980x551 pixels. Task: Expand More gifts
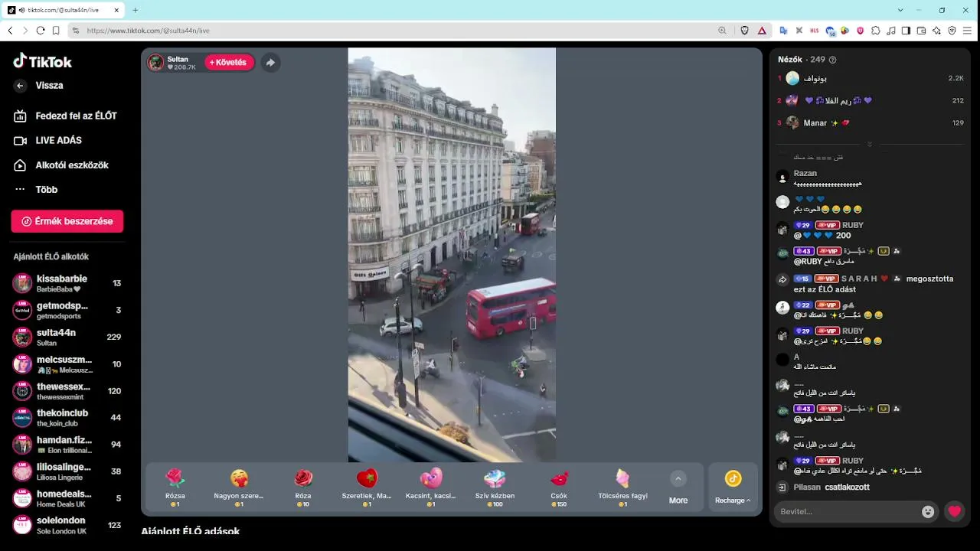point(678,488)
